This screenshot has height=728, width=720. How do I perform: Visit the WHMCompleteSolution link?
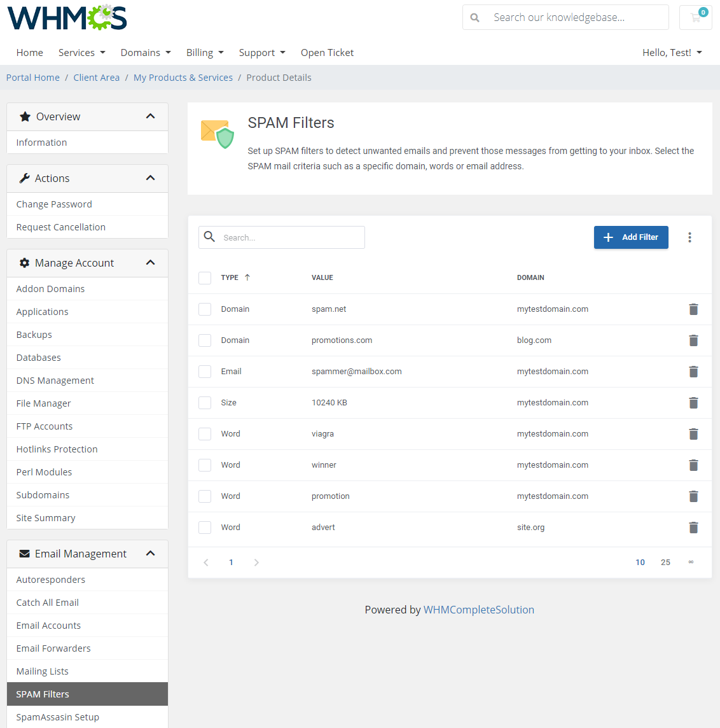click(x=479, y=610)
